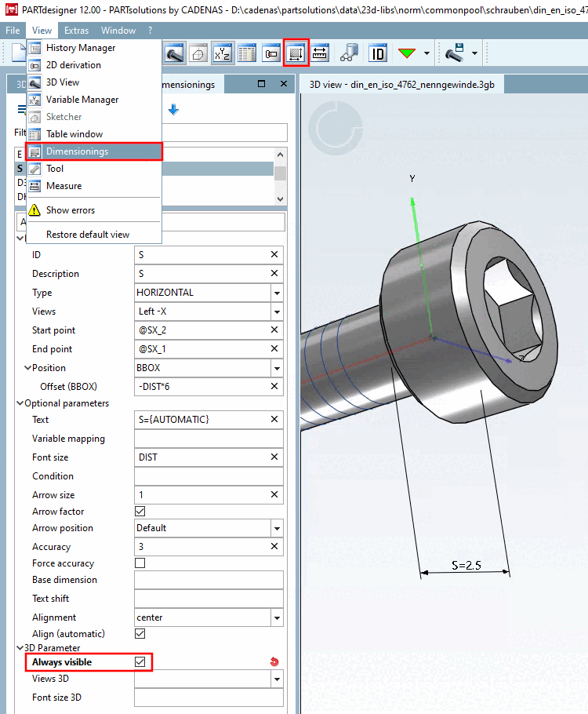Switch to the 3D view din_en_iso_4762 tab
Screen dimensions: 588x714
point(402,85)
